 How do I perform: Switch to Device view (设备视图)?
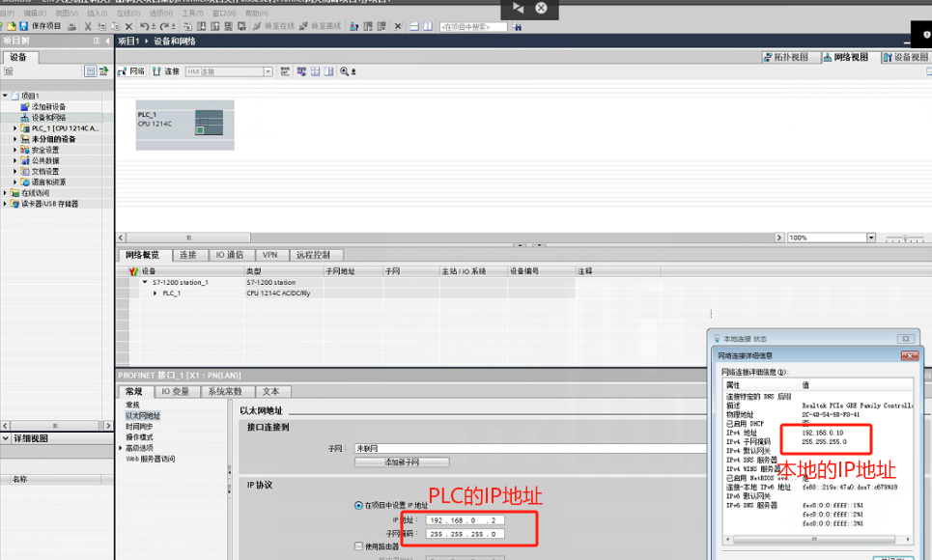point(906,57)
